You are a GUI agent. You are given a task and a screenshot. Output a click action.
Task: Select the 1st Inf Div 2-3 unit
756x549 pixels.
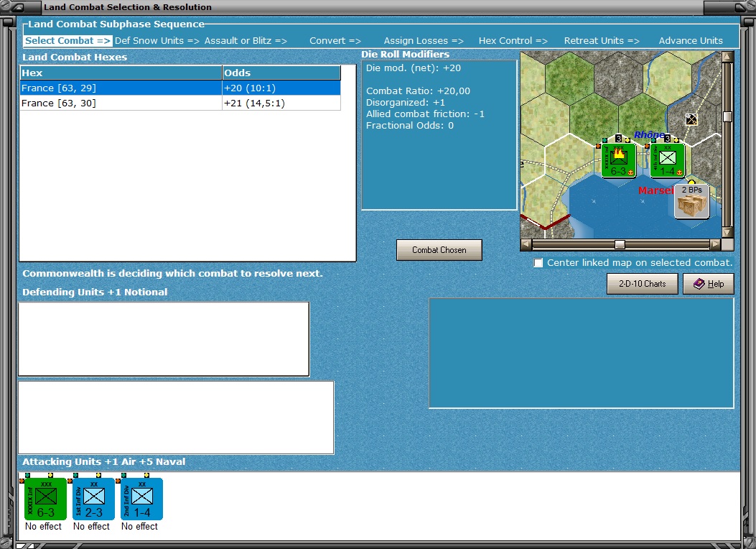coord(93,499)
